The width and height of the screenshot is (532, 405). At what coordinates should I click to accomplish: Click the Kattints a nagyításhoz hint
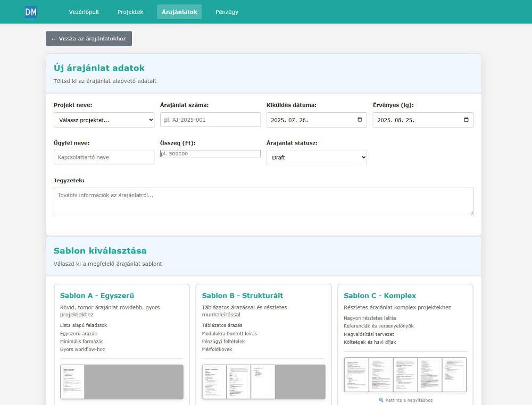tap(405, 400)
